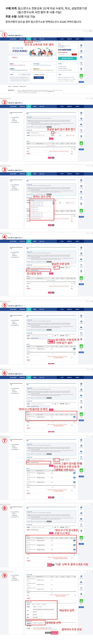This screenshot has height=644, width=93.
Task: Open the clipboard icon in step 2 sidebar
Action: click(81, 130)
